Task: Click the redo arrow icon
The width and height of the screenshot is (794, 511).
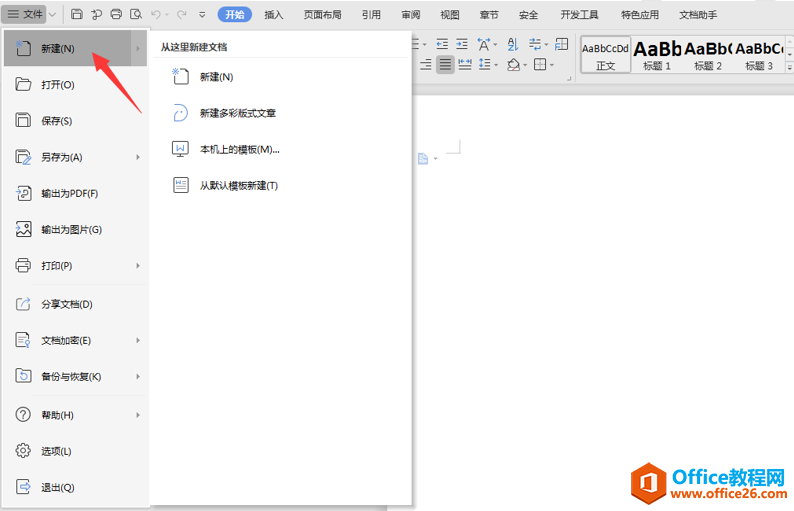Action: click(181, 15)
